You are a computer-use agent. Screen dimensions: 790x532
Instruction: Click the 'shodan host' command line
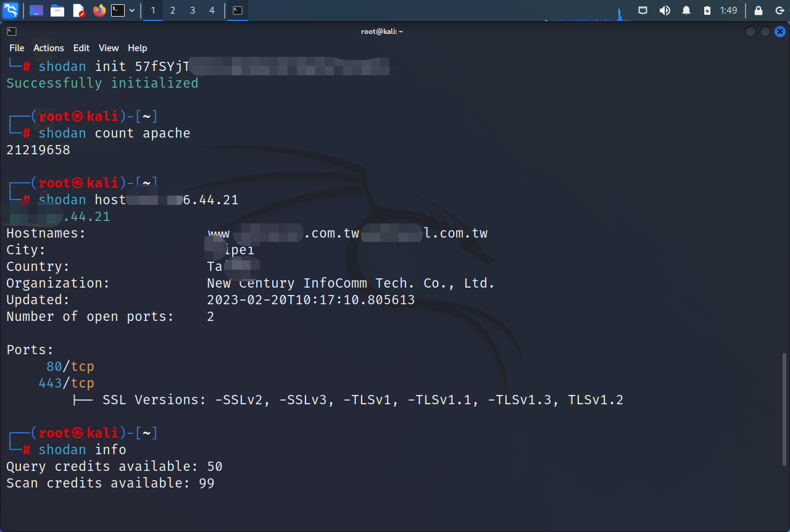point(138,200)
